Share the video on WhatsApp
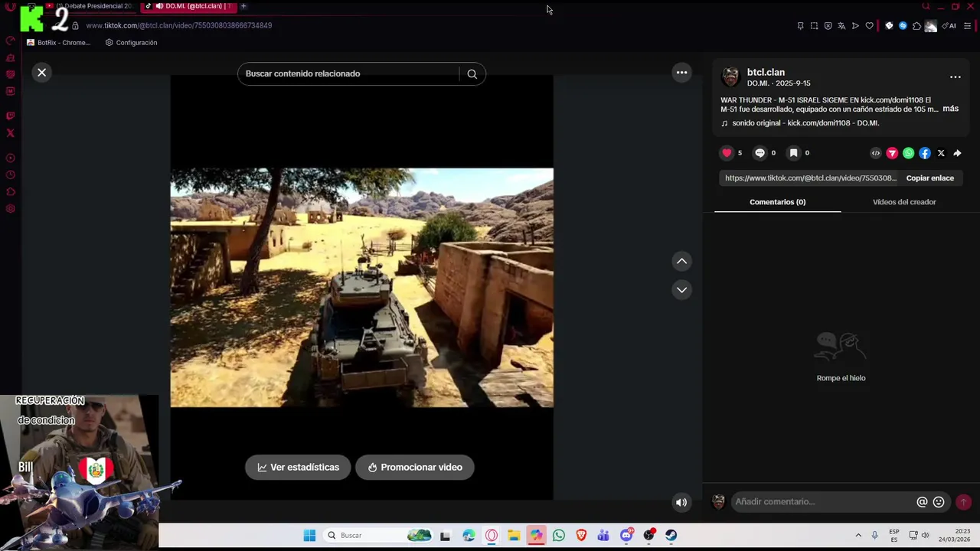The height and width of the screenshot is (551, 980). tap(908, 153)
